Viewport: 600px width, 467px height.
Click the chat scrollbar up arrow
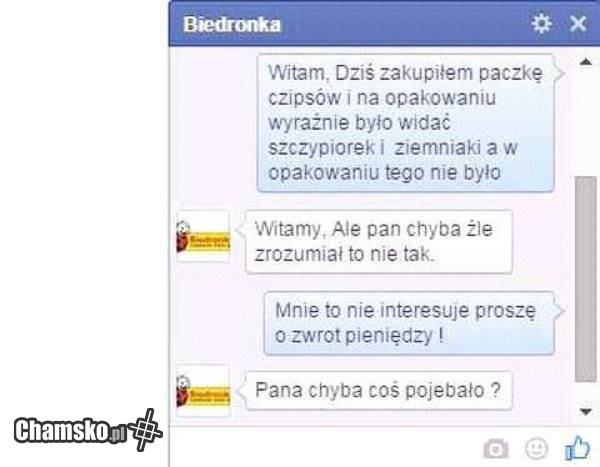click(x=585, y=62)
